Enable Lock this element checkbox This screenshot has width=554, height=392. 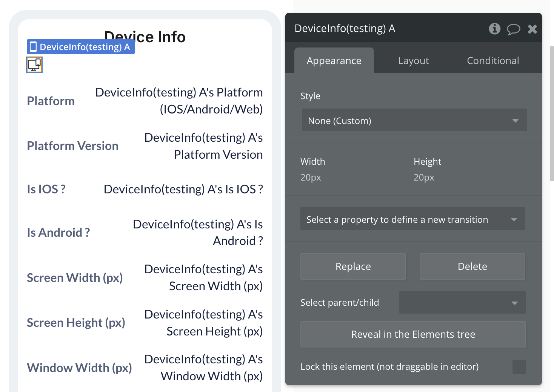point(519,367)
